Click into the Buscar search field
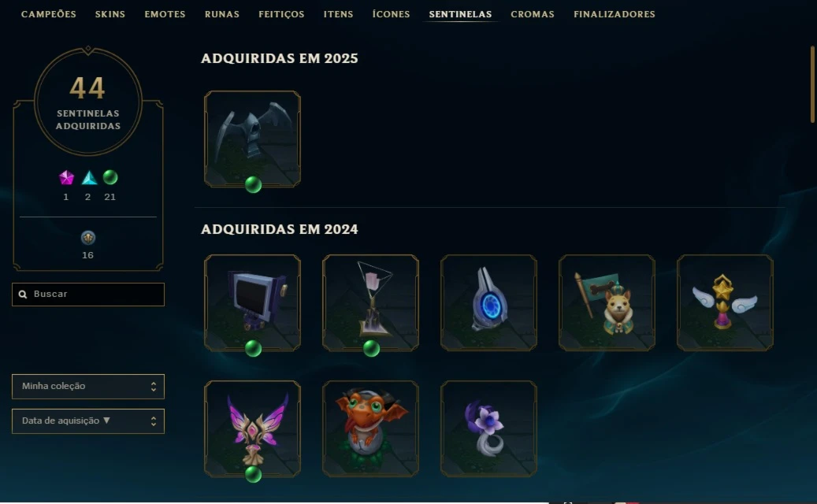817x504 pixels. point(88,295)
